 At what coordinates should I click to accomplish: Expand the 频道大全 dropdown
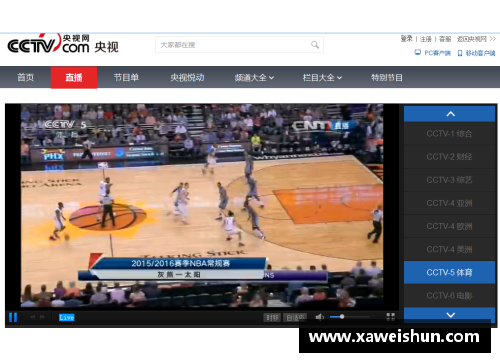click(254, 78)
